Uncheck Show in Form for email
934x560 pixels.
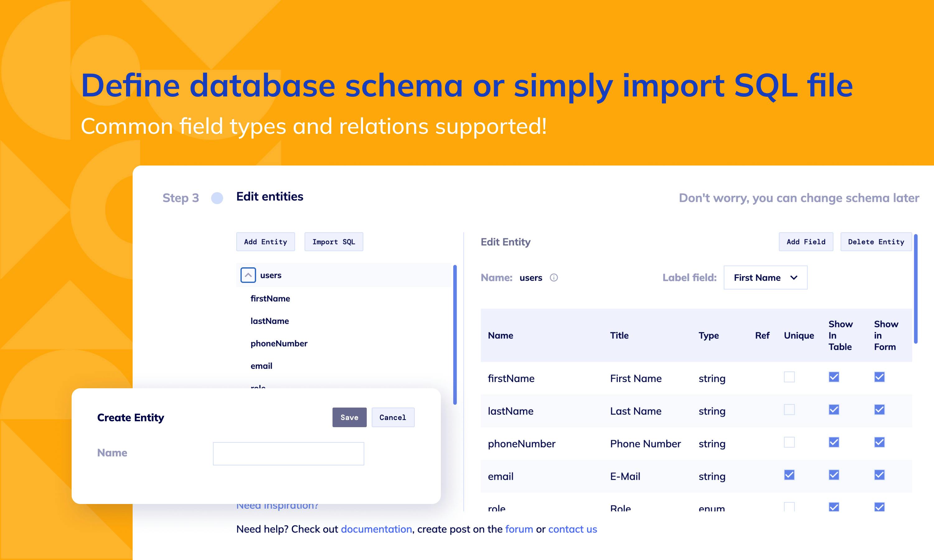[x=879, y=475]
